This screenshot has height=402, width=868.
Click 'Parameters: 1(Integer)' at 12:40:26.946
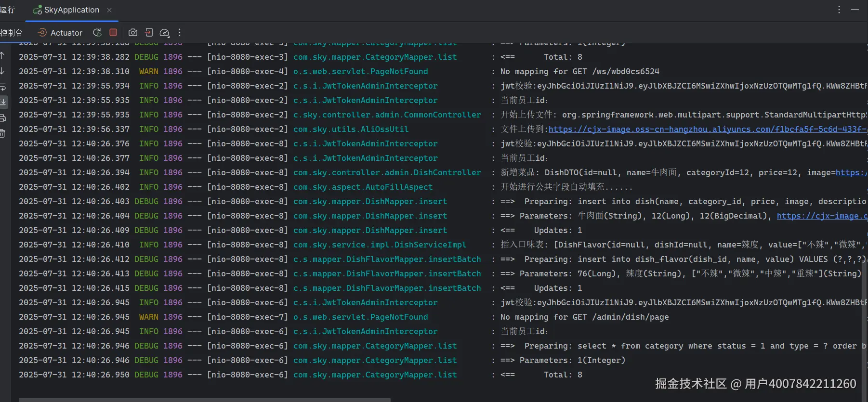[573, 360]
